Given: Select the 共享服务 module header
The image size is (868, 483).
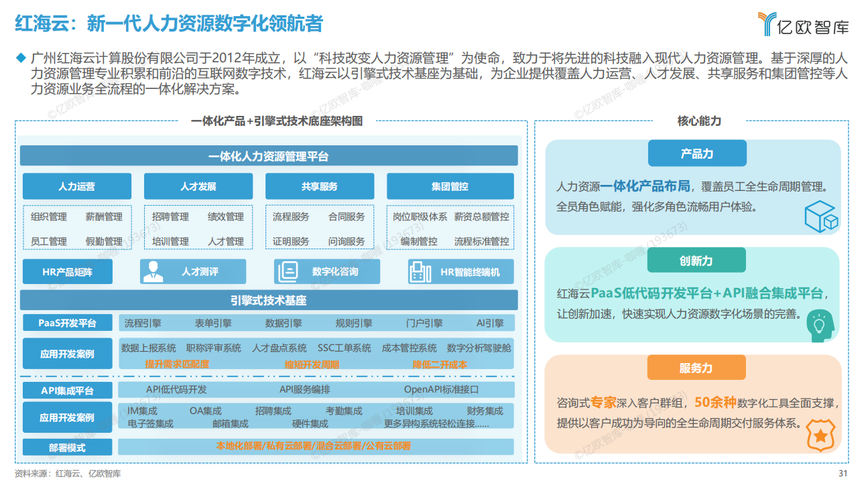Looking at the screenshot, I should pos(320,186).
